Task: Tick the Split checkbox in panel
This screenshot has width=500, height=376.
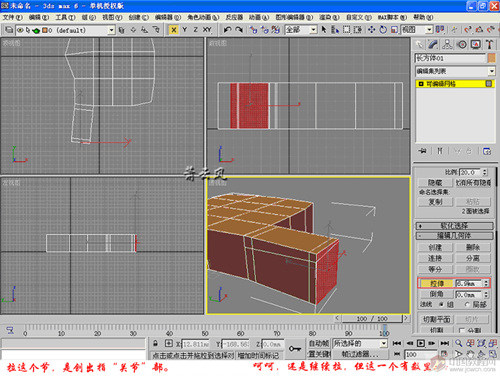Action: pyautogui.click(x=462, y=331)
